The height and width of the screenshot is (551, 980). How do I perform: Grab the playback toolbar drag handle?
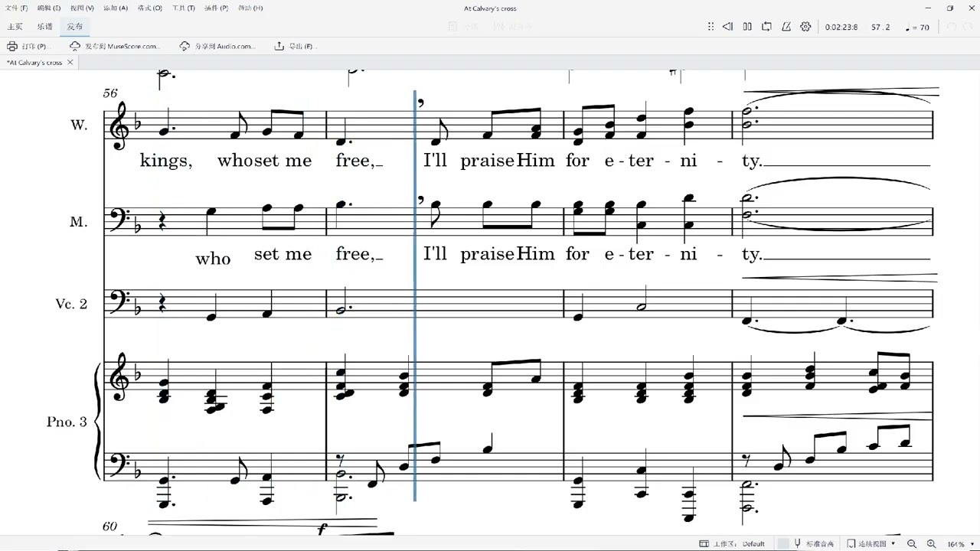click(710, 27)
